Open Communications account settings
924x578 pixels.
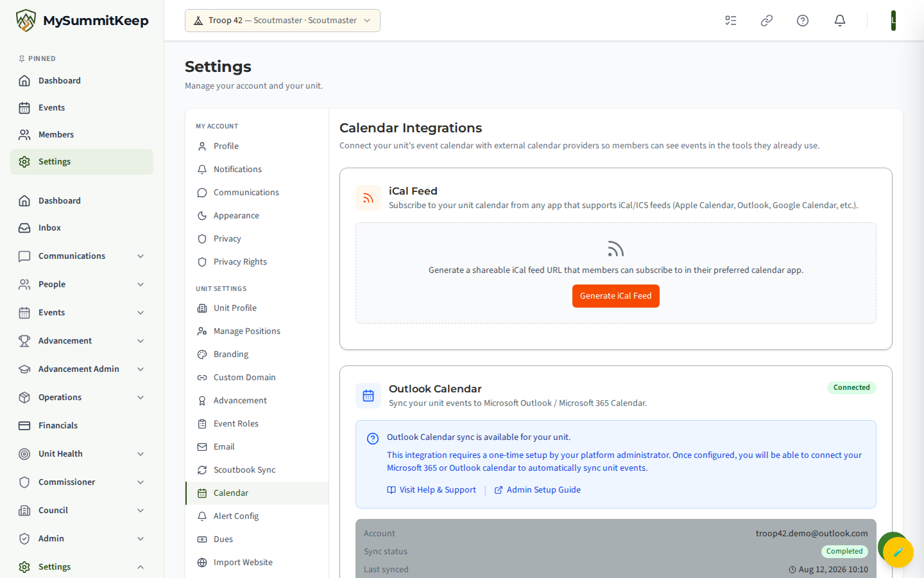[257, 193]
